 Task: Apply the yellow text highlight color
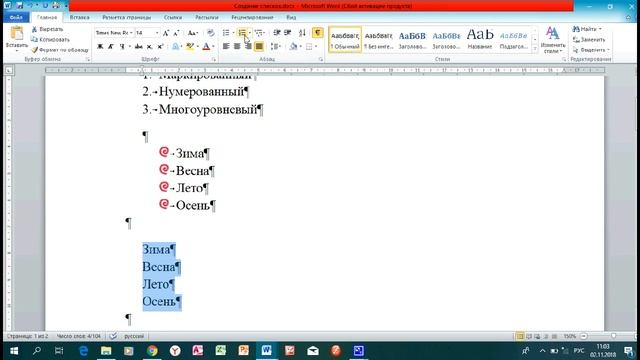[189, 47]
